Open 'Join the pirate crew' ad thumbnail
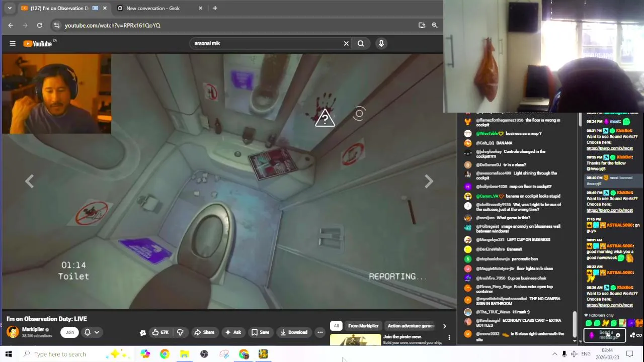644x362 pixels. coord(356,340)
